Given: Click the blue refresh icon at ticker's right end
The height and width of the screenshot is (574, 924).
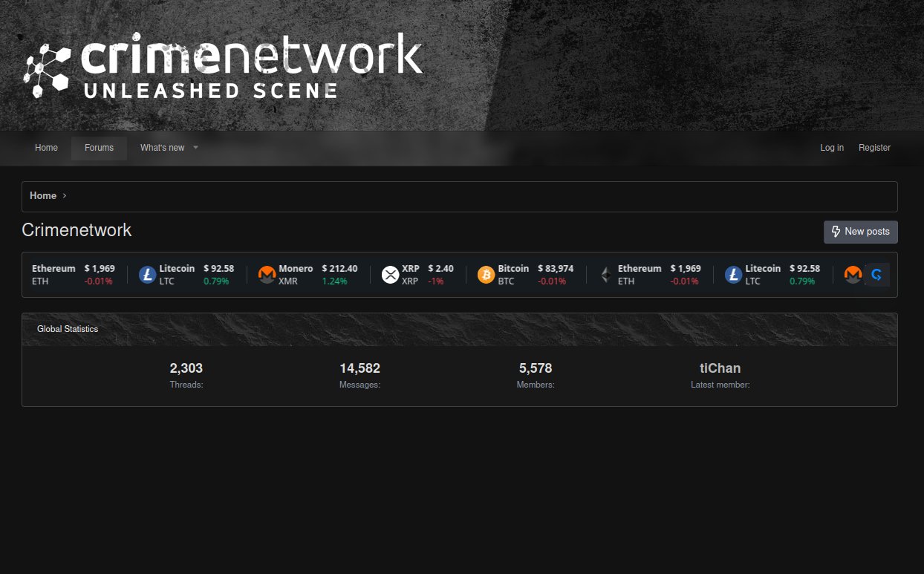Looking at the screenshot, I should pos(877,275).
